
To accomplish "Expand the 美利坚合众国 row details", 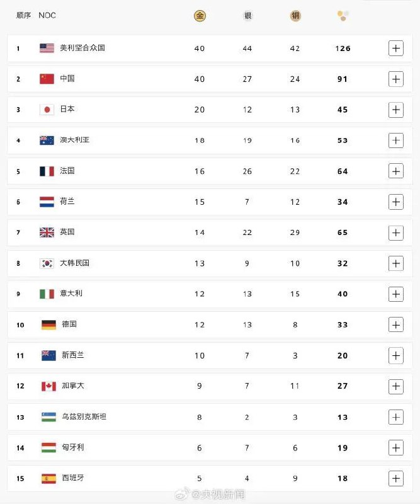I will point(395,48).
